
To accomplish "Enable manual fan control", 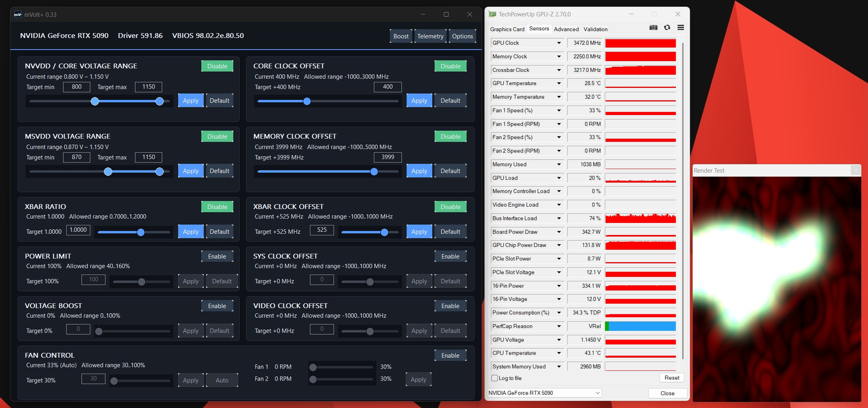I will click(451, 356).
